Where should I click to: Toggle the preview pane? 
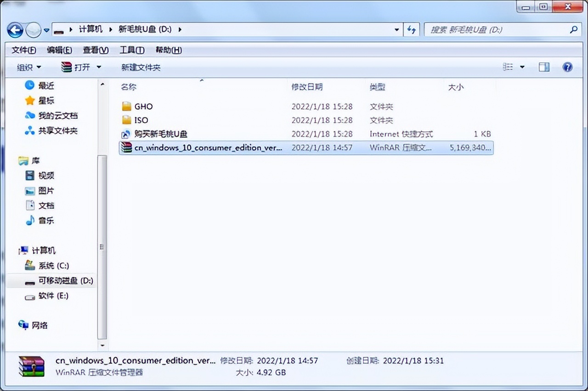click(x=544, y=67)
